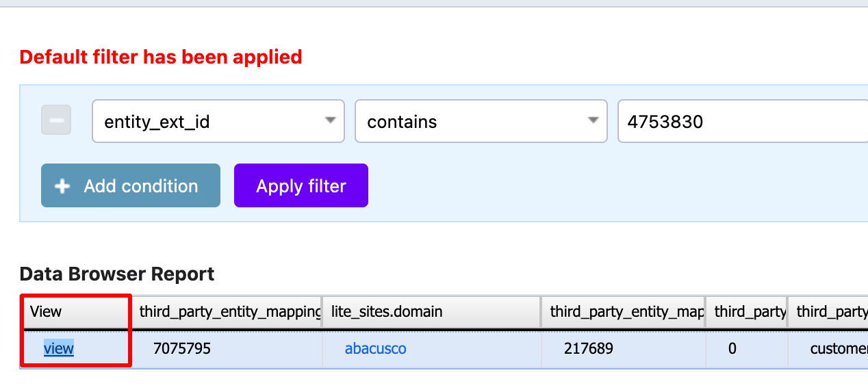Open the abacusco domain link
The width and height of the screenshot is (868, 390).
coord(375,348)
